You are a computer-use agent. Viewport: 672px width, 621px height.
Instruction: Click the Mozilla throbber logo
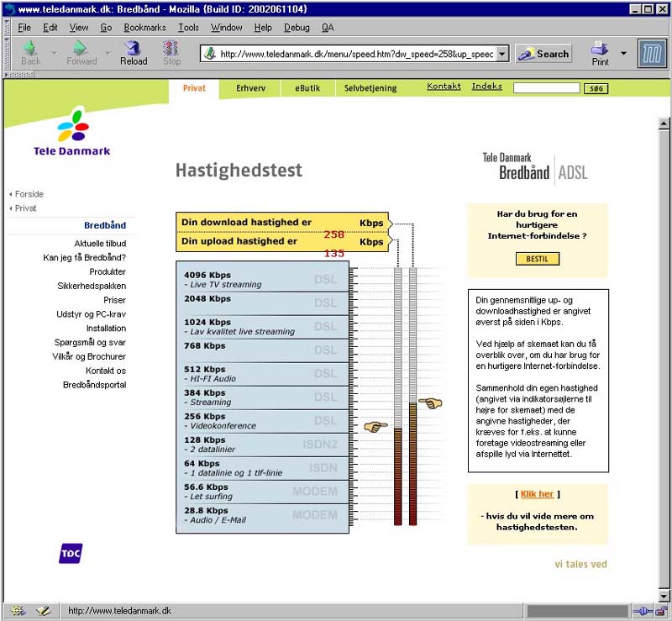[652, 53]
